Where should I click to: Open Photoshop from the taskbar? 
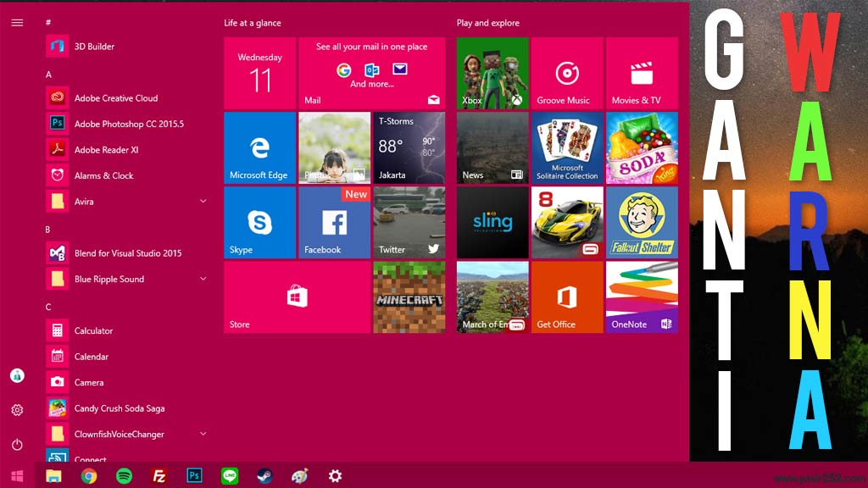194,476
